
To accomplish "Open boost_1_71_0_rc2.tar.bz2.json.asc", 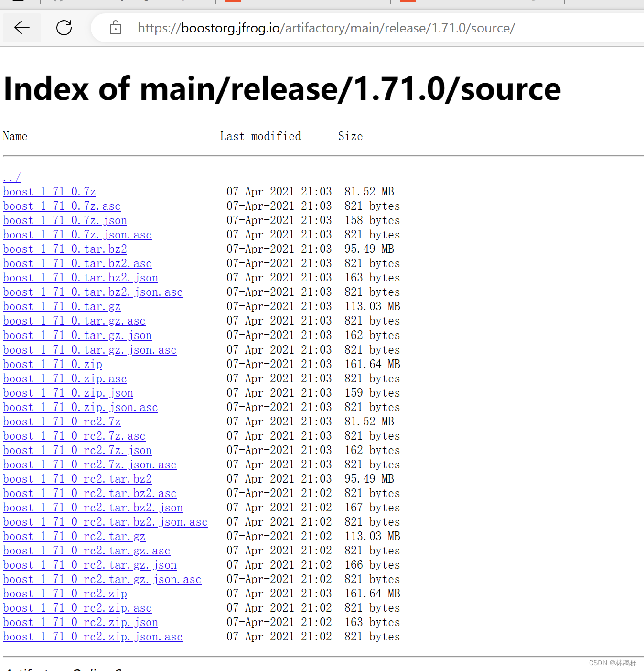I will (x=105, y=522).
